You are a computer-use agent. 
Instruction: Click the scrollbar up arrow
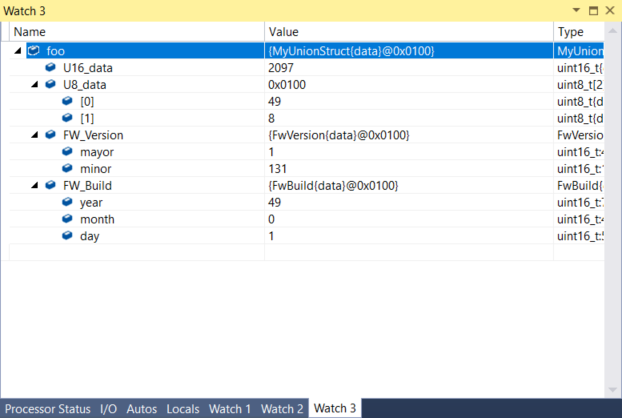click(613, 31)
